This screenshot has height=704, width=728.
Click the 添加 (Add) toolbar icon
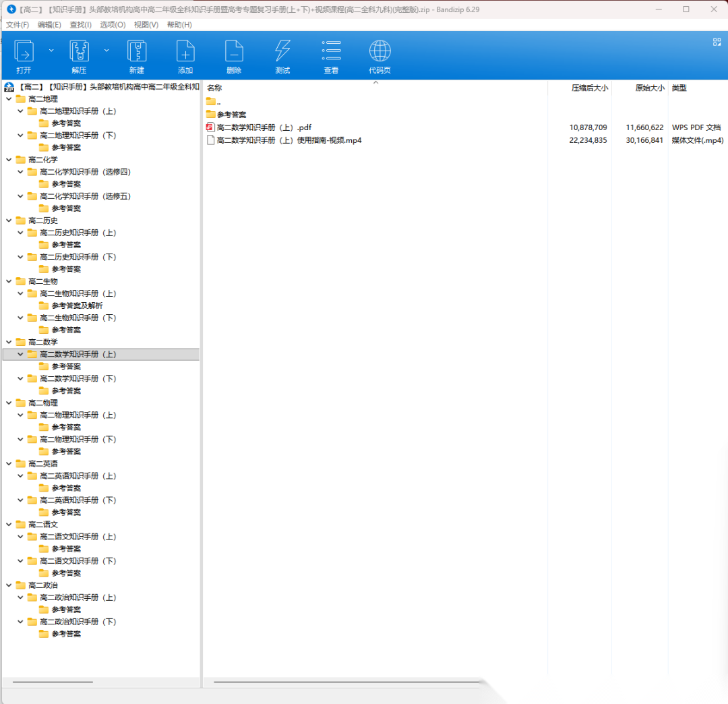coord(185,53)
